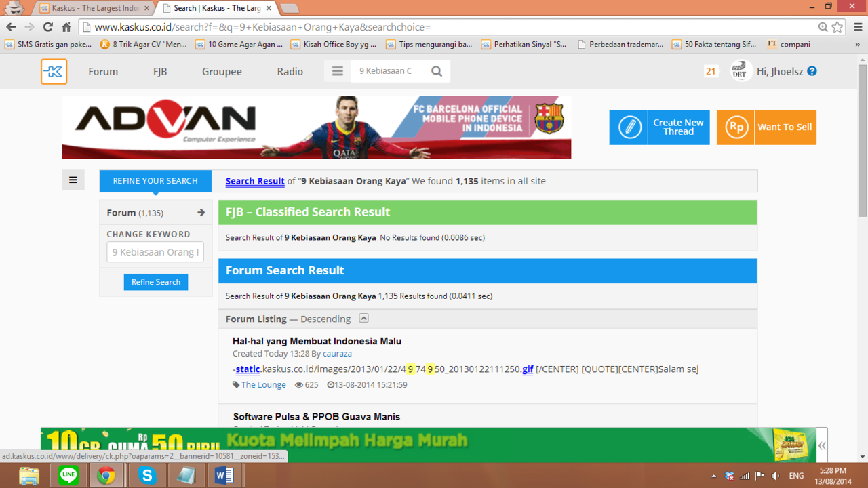Open thread Software Pulsa & PPOB Guava Manis
This screenshot has width=868, height=488.
coord(317,416)
